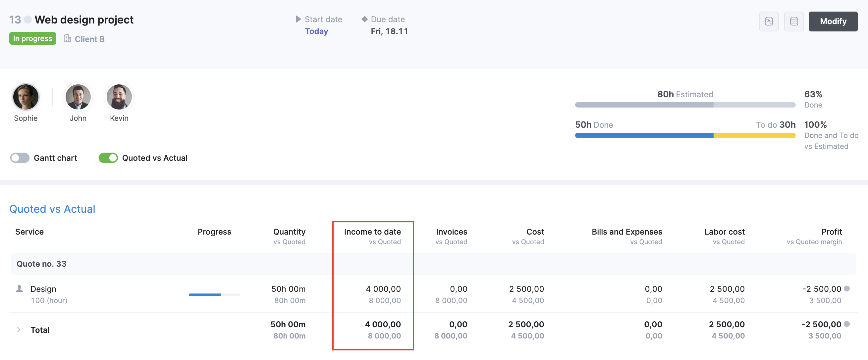
Task: Click the Design row progress bar
Action: tap(214, 295)
